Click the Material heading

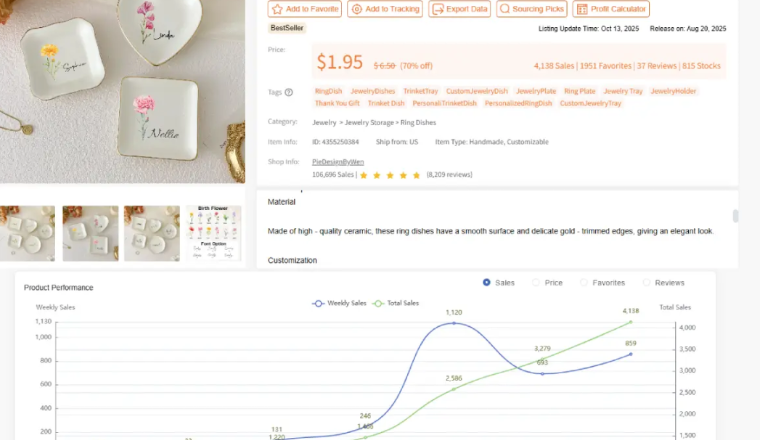click(281, 202)
